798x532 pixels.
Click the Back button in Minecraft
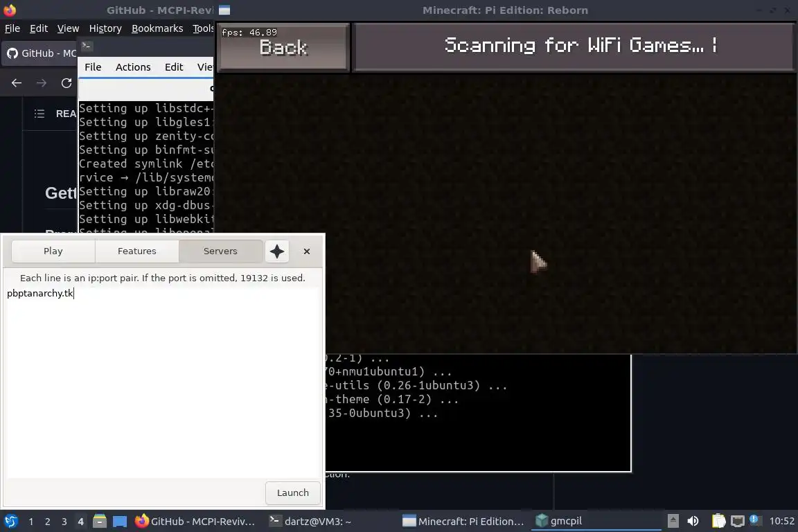(283, 47)
